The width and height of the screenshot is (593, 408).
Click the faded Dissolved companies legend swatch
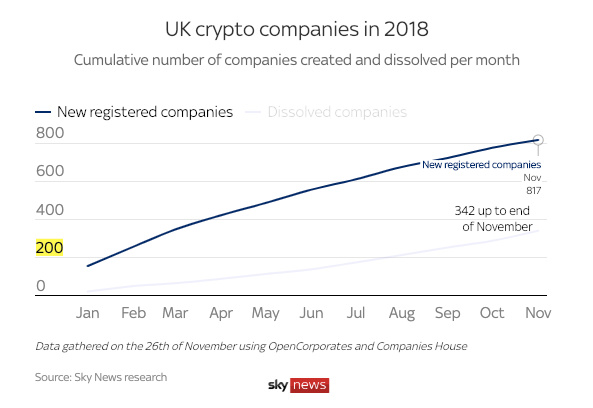tap(253, 112)
